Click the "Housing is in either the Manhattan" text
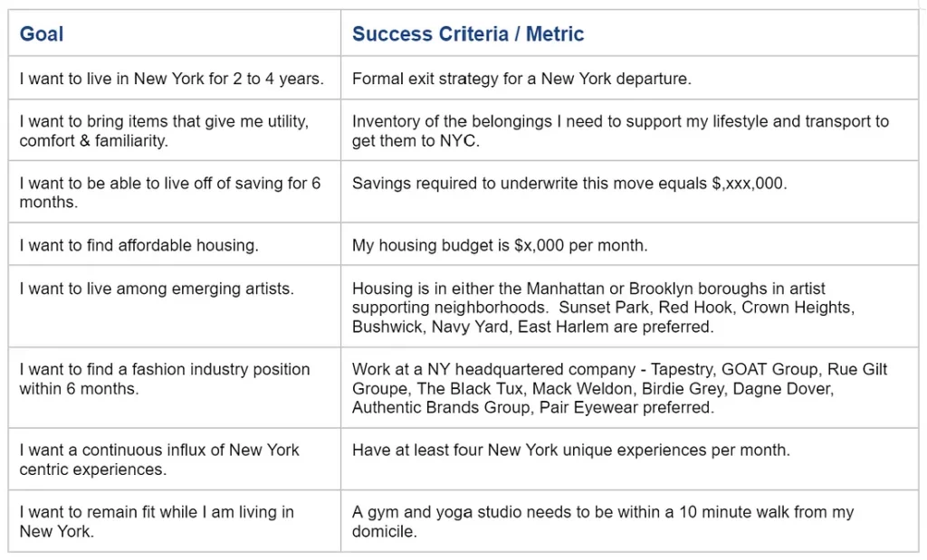Image resolution: width=927 pixels, height=560 pixels. click(x=588, y=289)
